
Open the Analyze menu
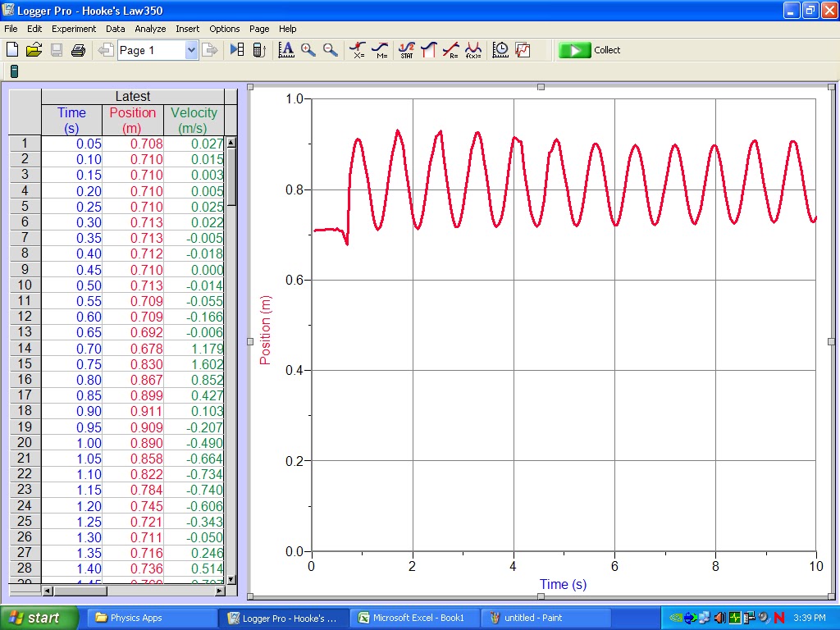point(150,29)
